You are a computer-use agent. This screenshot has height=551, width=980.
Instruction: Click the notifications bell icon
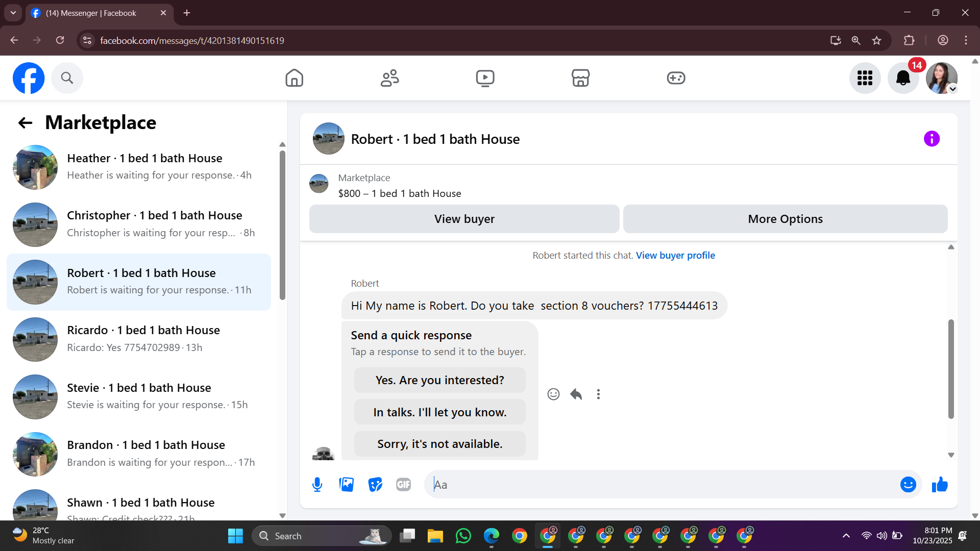click(903, 78)
